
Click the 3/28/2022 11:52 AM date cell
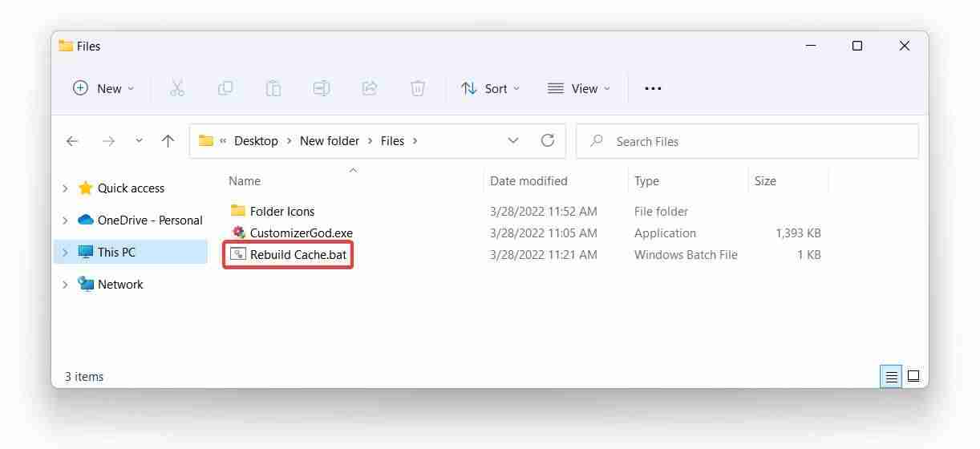544,211
